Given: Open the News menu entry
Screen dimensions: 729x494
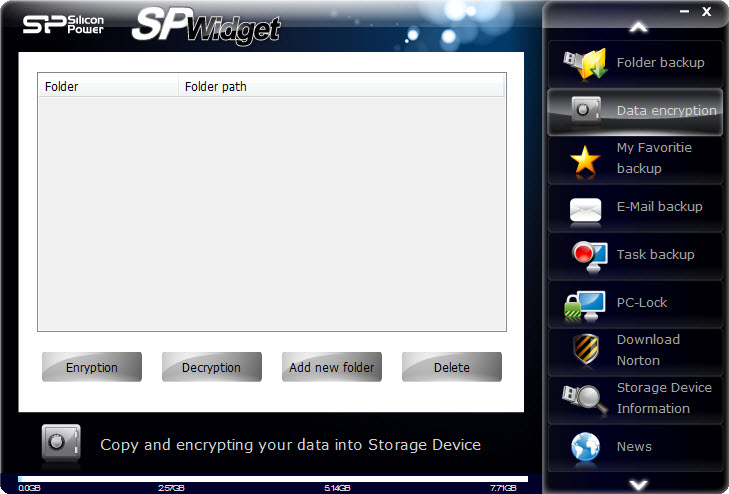Looking at the screenshot, I should [x=635, y=448].
